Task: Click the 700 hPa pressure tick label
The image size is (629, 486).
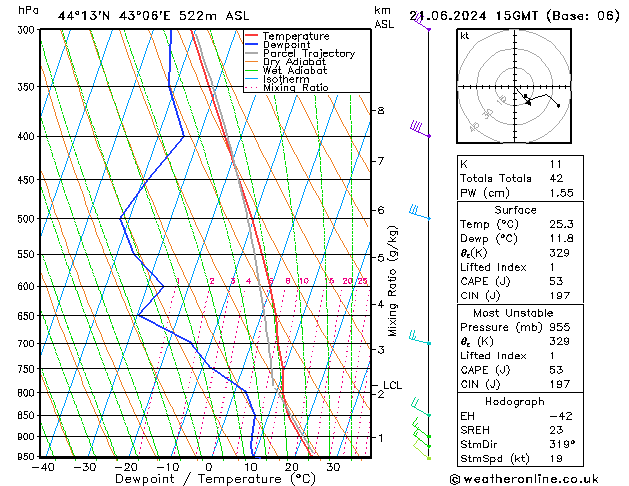Action: (x=28, y=344)
